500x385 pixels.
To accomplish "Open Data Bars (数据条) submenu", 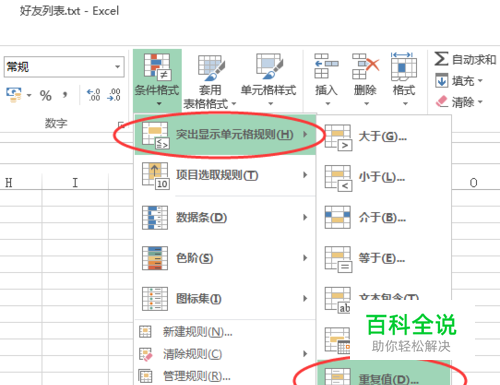I will pyautogui.click(x=225, y=218).
